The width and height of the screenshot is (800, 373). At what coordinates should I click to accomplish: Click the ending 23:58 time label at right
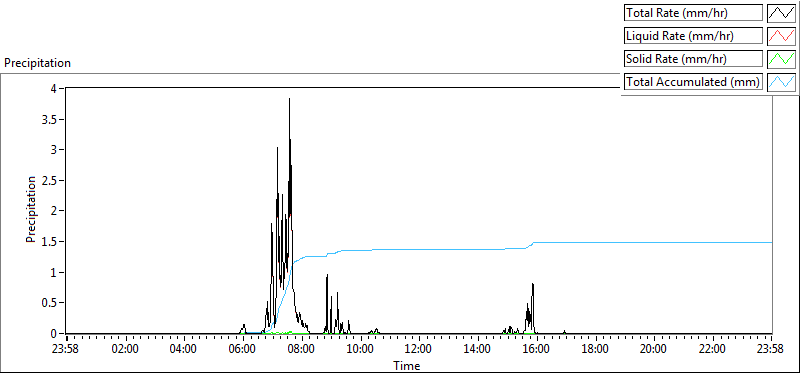pos(771,350)
